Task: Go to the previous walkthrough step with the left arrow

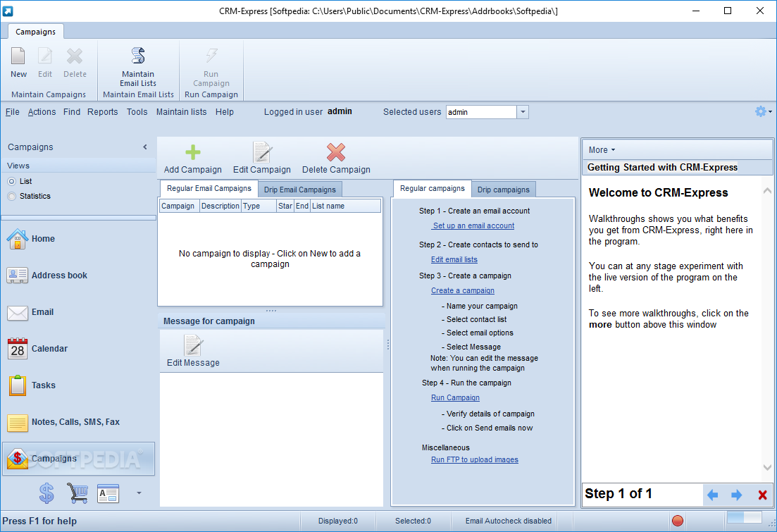Action: point(713,495)
